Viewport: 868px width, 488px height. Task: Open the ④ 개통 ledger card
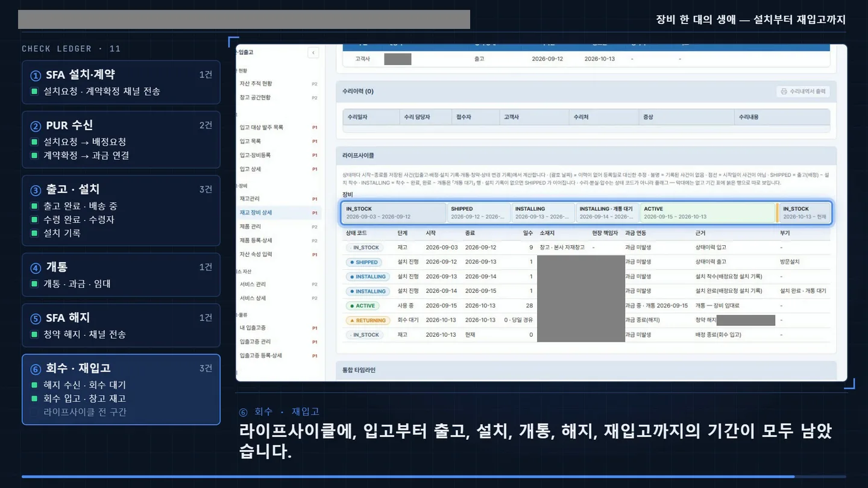121,275
